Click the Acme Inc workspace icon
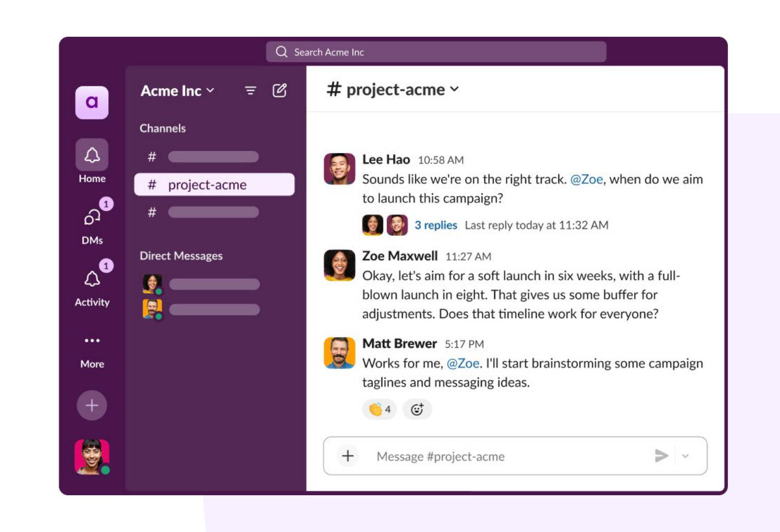 pos(92,103)
